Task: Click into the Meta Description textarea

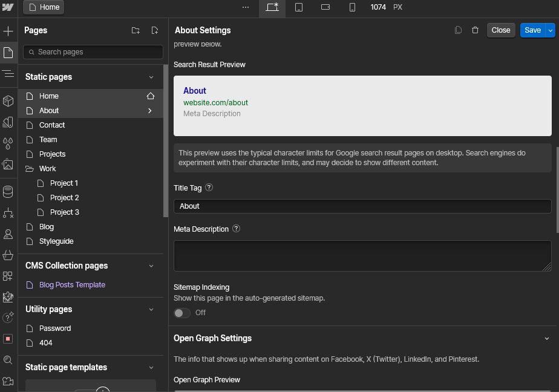Action: (x=362, y=256)
